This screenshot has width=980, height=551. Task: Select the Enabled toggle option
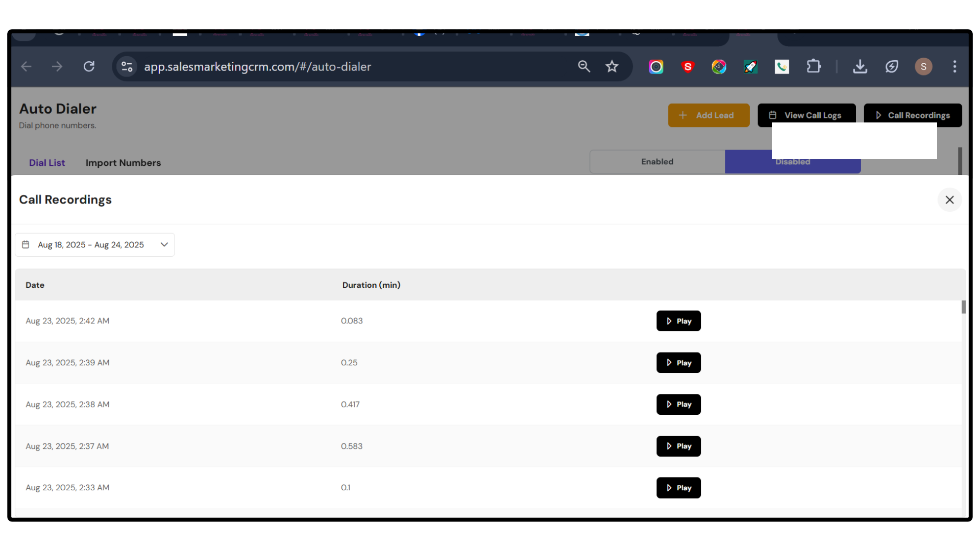[x=657, y=162]
